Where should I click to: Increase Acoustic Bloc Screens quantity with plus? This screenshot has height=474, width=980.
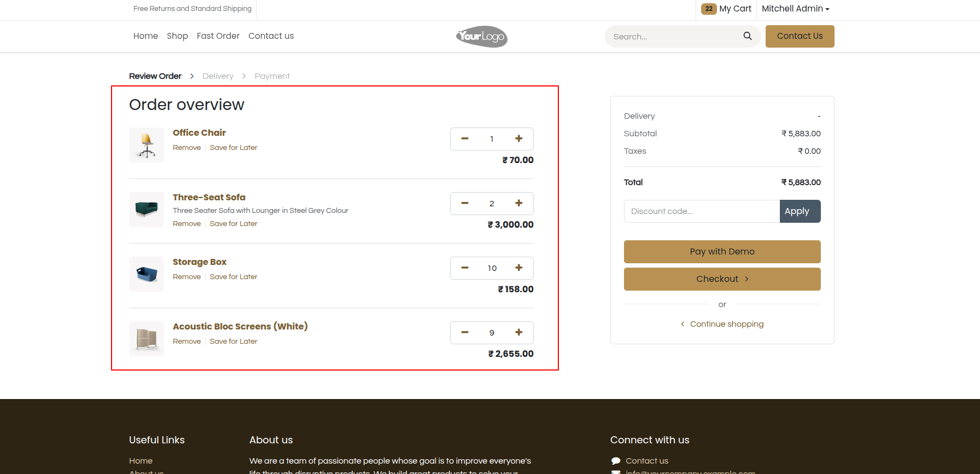(x=519, y=332)
